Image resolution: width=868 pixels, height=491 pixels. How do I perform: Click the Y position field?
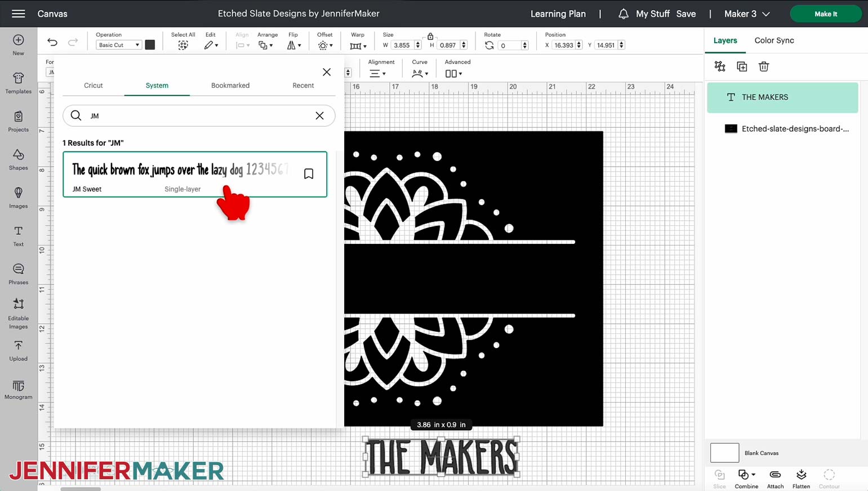point(606,45)
